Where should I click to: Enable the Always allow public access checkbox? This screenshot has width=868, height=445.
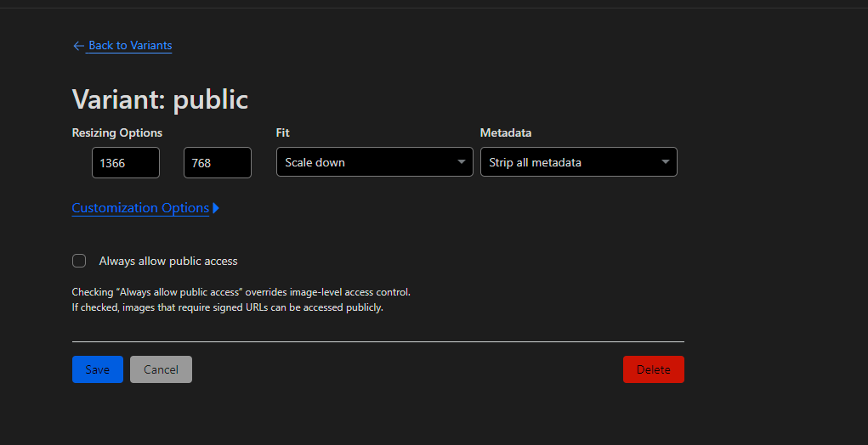(x=79, y=261)
